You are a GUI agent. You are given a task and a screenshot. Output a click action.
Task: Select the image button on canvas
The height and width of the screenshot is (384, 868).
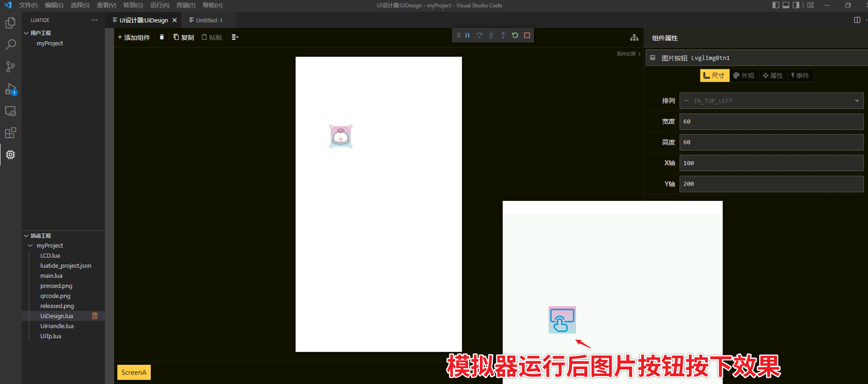click(x=340, y=136)
